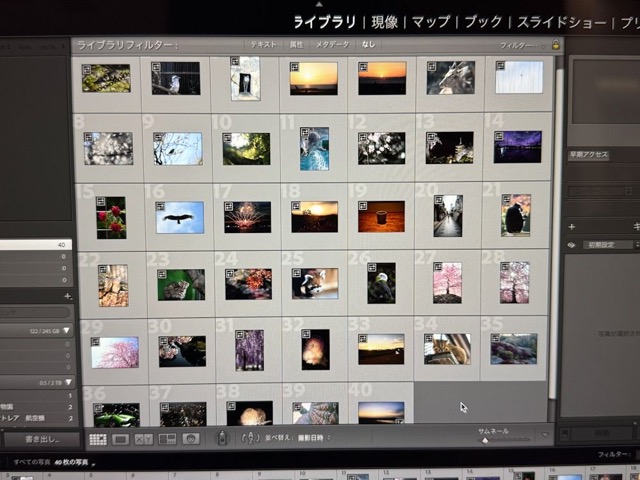Toggle the filter lock padlock icon
This screenshot has height=480, width=640.
(x=555, y=45)
